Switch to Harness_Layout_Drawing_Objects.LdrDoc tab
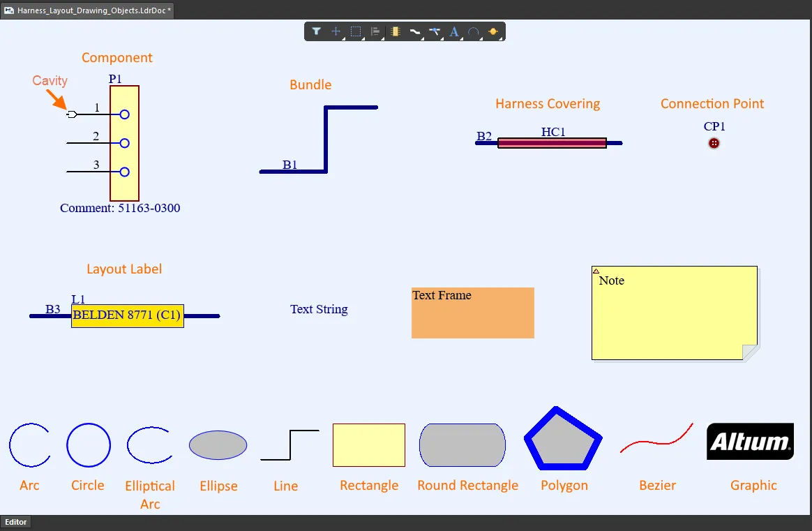The height and width of the screenshot is (531, 812). coord(87,10)
